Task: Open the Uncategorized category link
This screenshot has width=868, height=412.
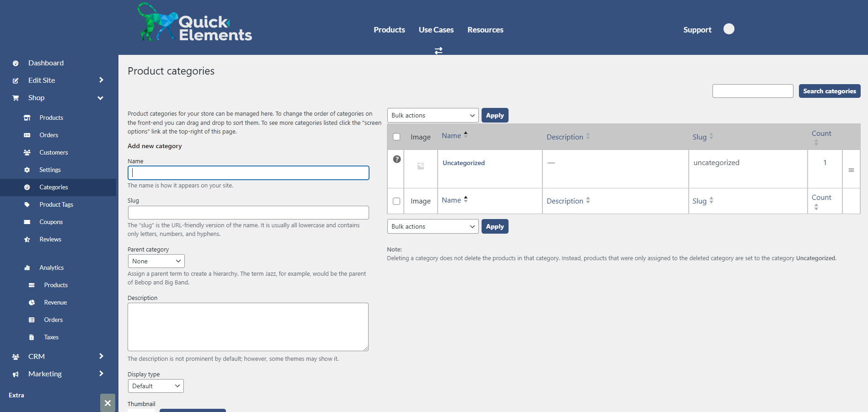Action: [463, 163]
